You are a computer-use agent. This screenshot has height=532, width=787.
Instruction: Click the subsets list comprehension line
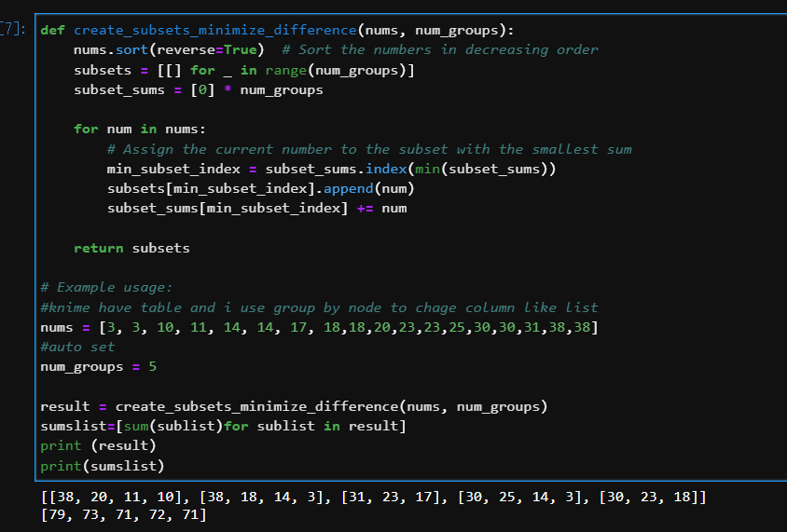244,70
